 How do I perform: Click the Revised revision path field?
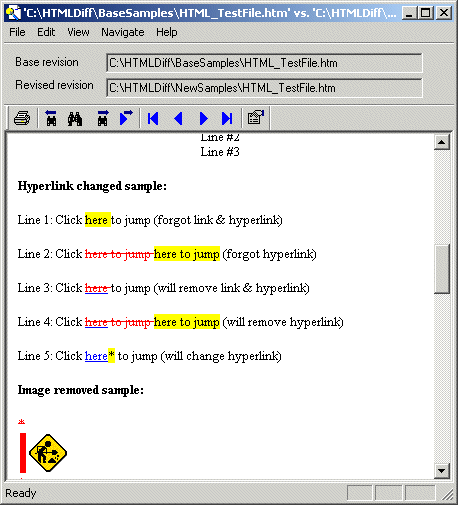pos(264,88)
